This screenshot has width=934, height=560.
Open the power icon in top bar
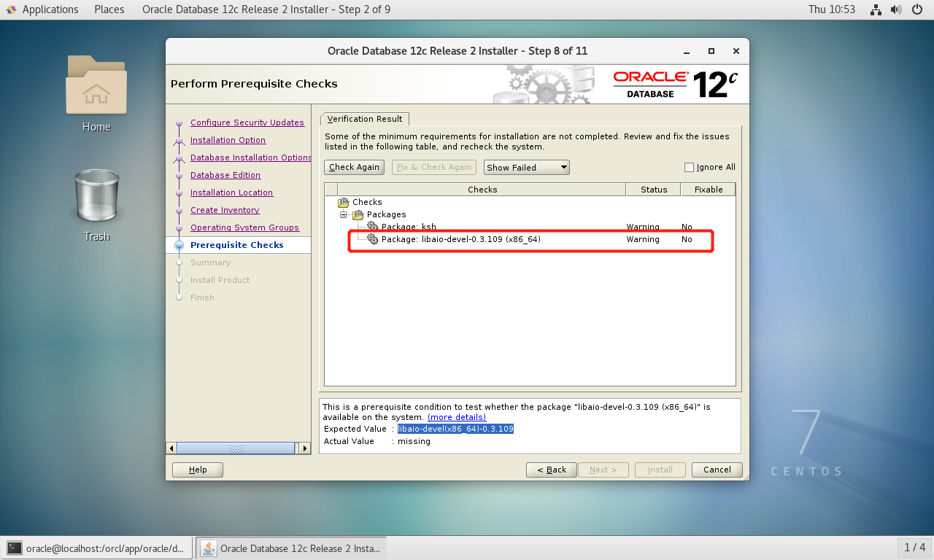917,9
